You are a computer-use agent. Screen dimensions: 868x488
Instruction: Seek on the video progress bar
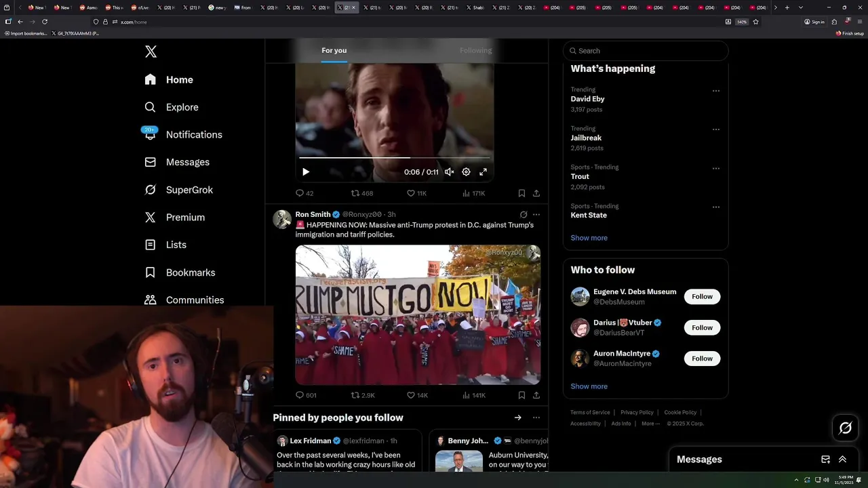click(395, 157)
